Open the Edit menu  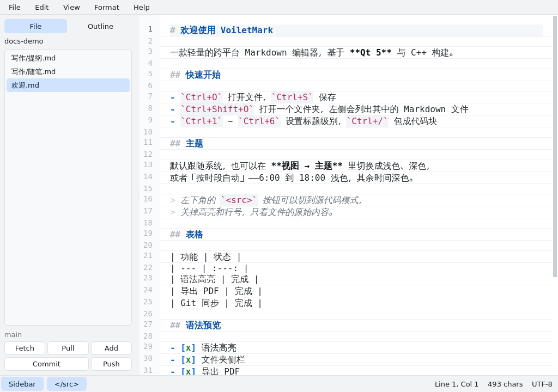[41, 7]
